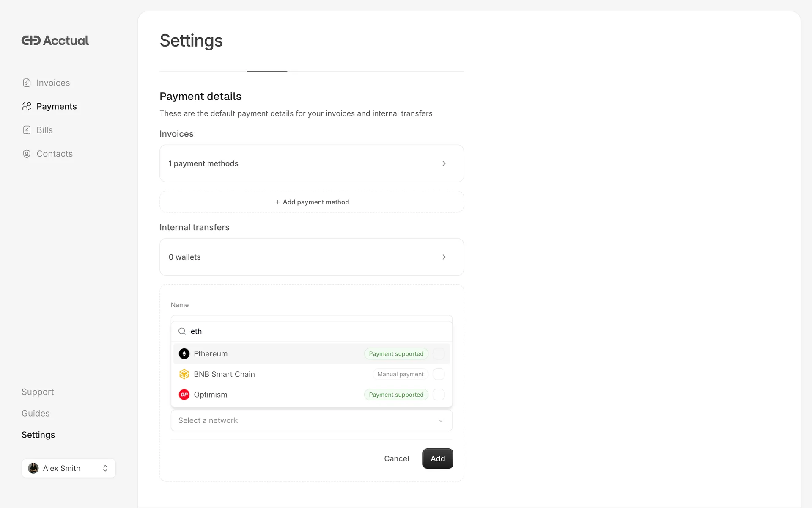Check the BNB Smart Chain checkbox
Image resolution: width=812 pixels, height=508 pixels.
(x=439, y=374)
